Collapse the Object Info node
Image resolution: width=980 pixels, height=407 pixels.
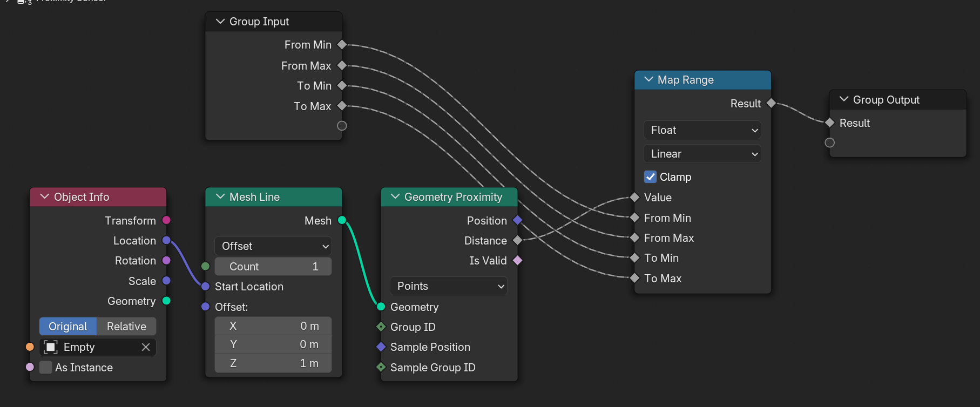pos(45,196)
